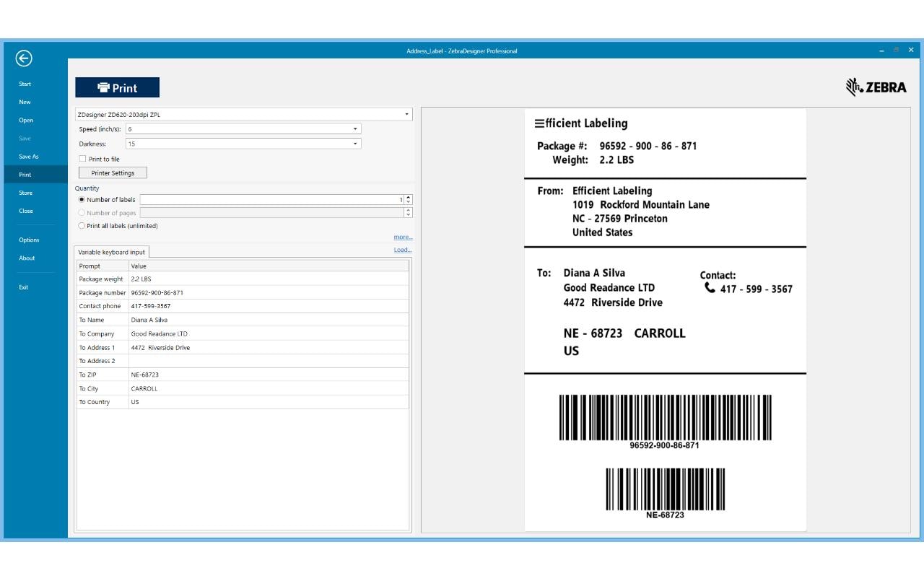Enable the Print to file checkbox
The image size is (924, 581).
(x=83, y=159)
